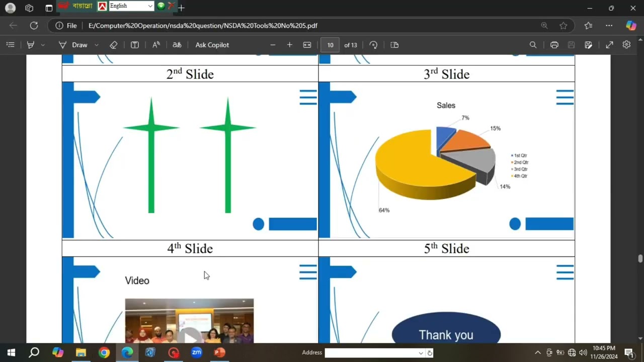The width and height of the screenshot is (644, 362).
Task: Click the Sales pie chart slide
Action: pyautogui.click(x=447, y=160)
